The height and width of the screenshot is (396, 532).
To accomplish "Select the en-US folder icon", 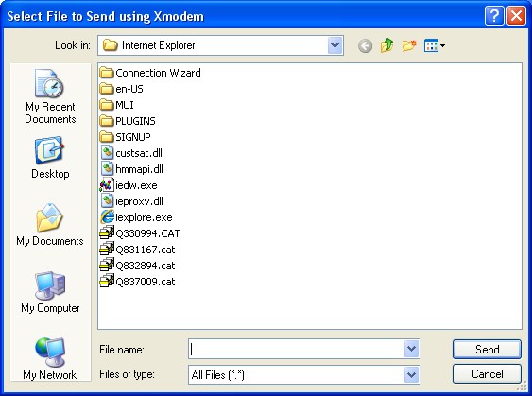I will [x=107, y=89].
